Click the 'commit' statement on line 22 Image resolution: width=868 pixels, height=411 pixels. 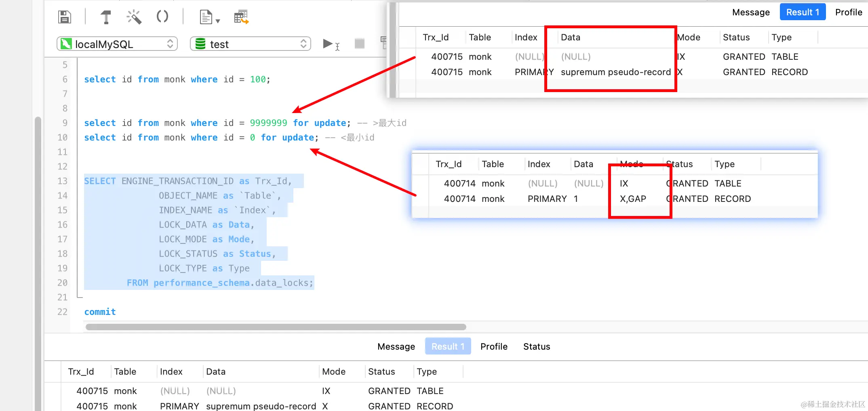click(100, 312)
